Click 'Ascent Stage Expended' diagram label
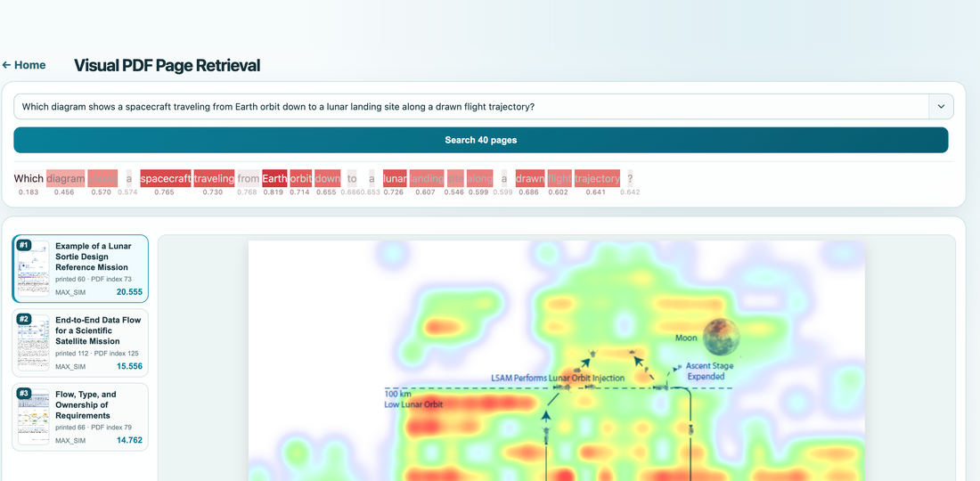 tap(709, 371)
